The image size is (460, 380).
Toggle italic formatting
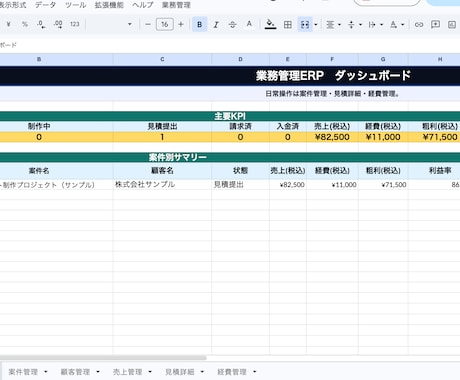coord(216,24)
